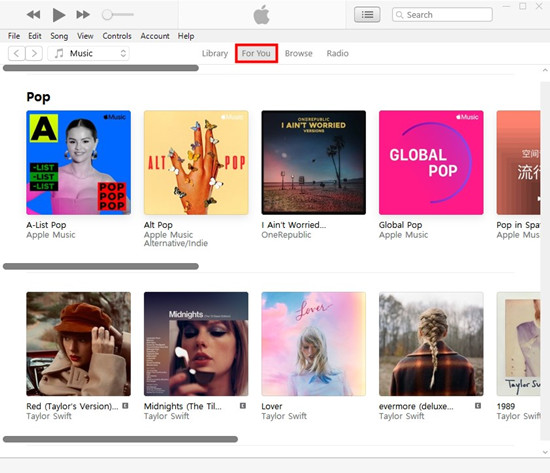Adjust the volume slider knob

pos(107,15)
